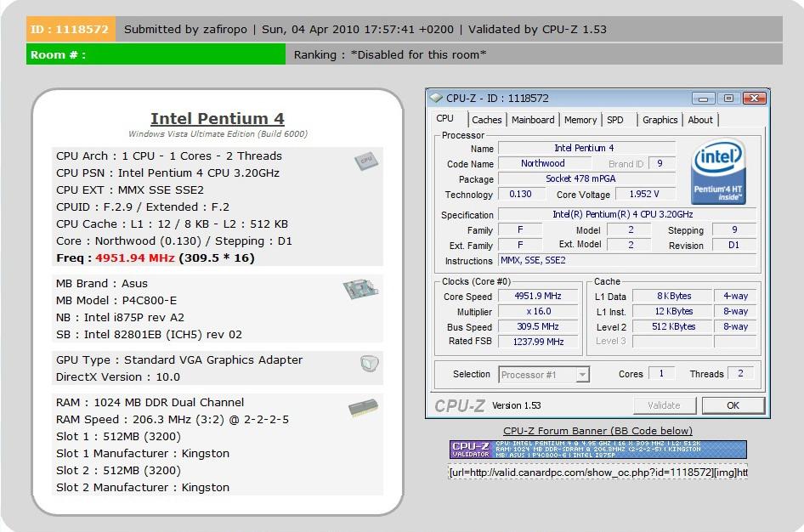The image size is (804, 532).
Task: Click the Slot 1 Manufacturer : Kingston line
Action: click(143, 454)
